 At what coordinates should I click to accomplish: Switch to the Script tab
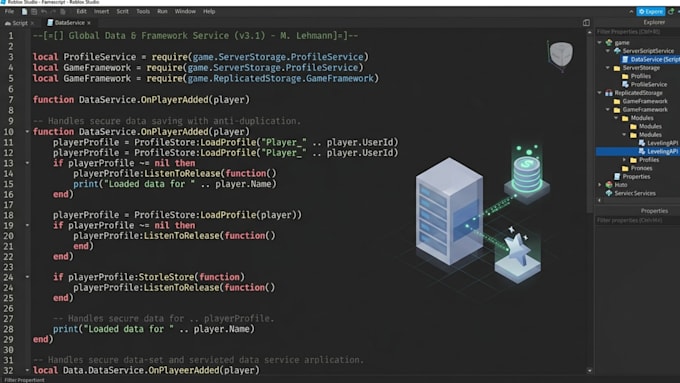pyautogui.click(x=20, y=23)
